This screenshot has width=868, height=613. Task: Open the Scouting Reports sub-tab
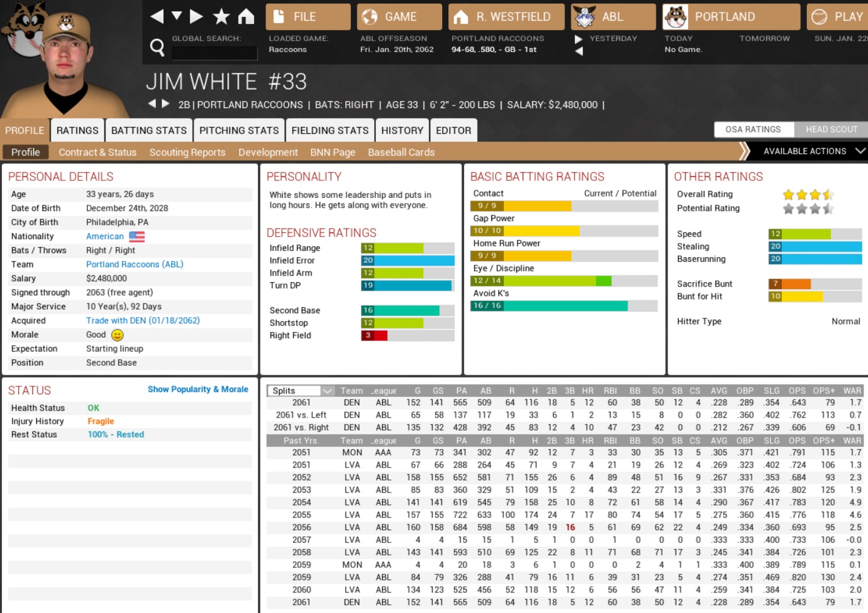[187, 152]
